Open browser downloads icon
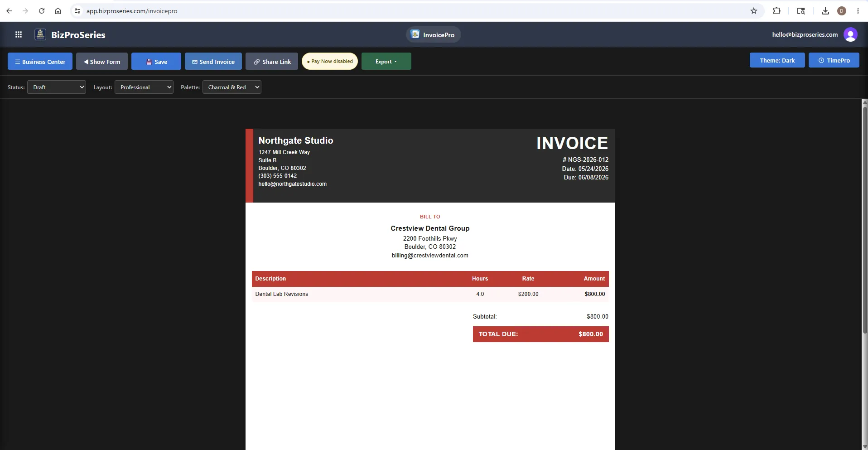Image resolution: width=868 pixels, height=450 pixels. pos(825,11)
